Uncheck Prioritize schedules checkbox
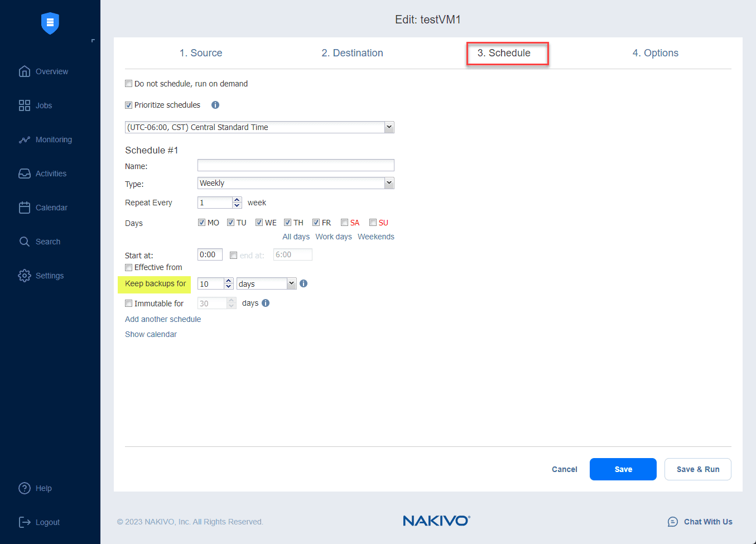This screenshot has width=756, height=544. point(129,105)
